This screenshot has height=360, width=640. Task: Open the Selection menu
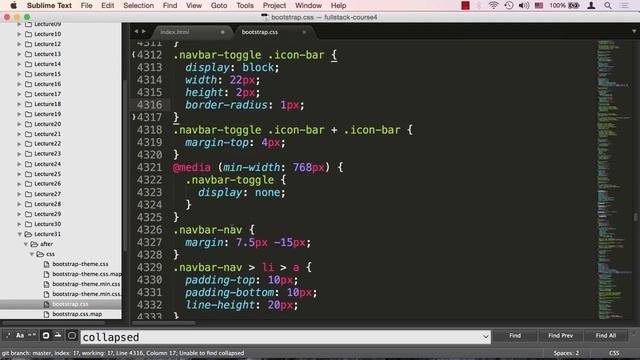pos(138,5)
